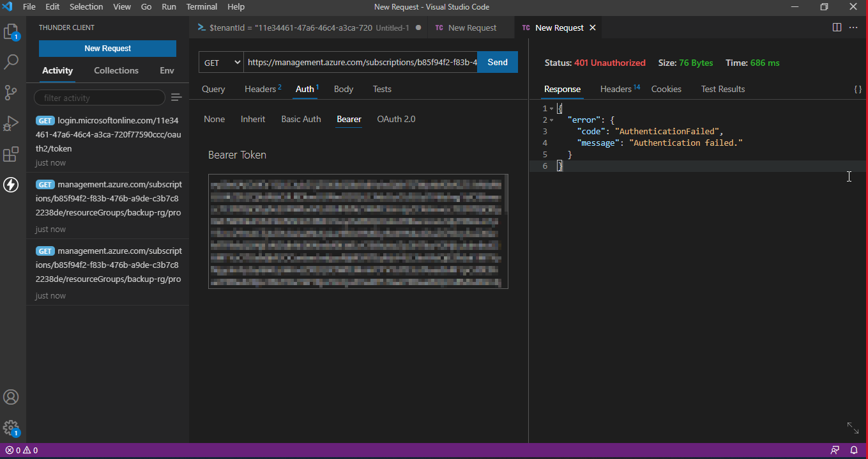Screen dimensions: 868x459
Task: Open the Extensions view
Action: 11,154
